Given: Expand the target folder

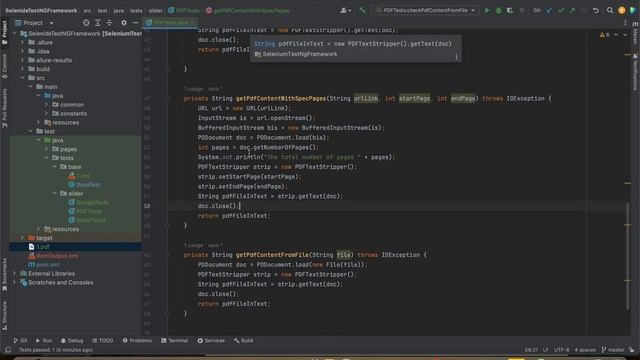Looking at the screenshot, I should [22, 238].
